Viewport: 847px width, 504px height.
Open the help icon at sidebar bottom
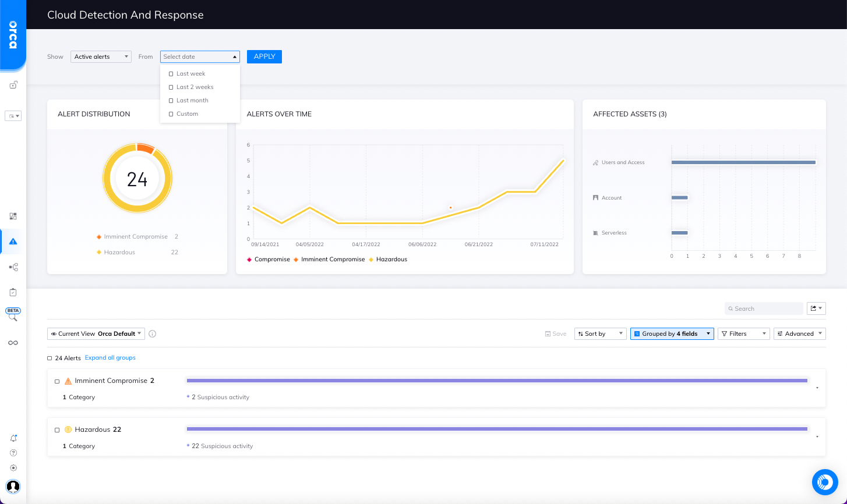pyautogui.click(x=13, y=452)
